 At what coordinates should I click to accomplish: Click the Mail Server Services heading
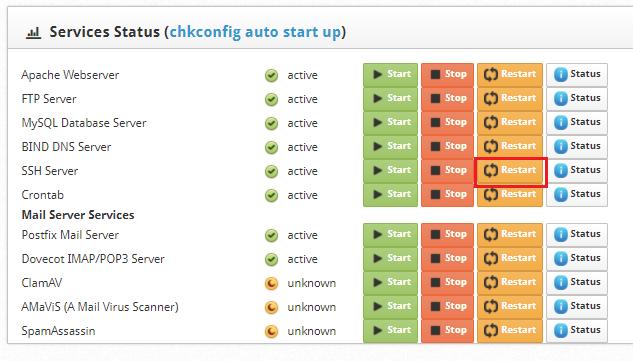pos(78,215)
